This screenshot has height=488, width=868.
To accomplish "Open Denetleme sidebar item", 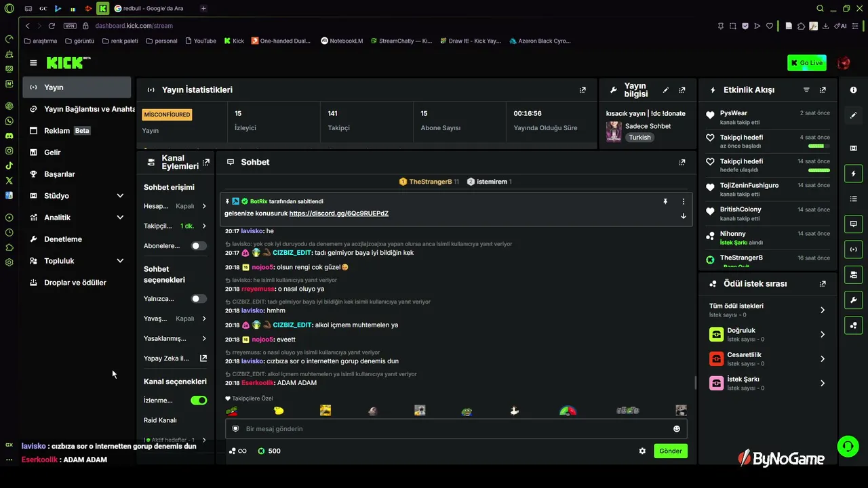I will click(x=77, y=239).
